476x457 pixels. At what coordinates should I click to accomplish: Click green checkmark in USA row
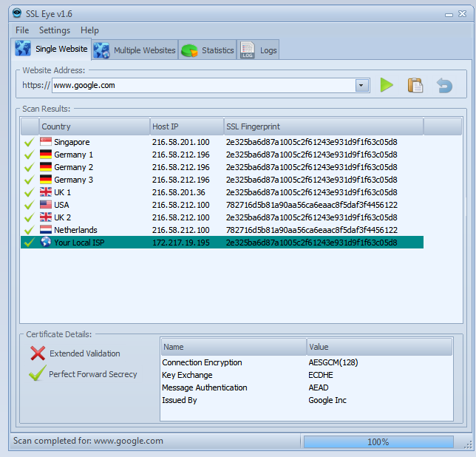tap(29, 205)
